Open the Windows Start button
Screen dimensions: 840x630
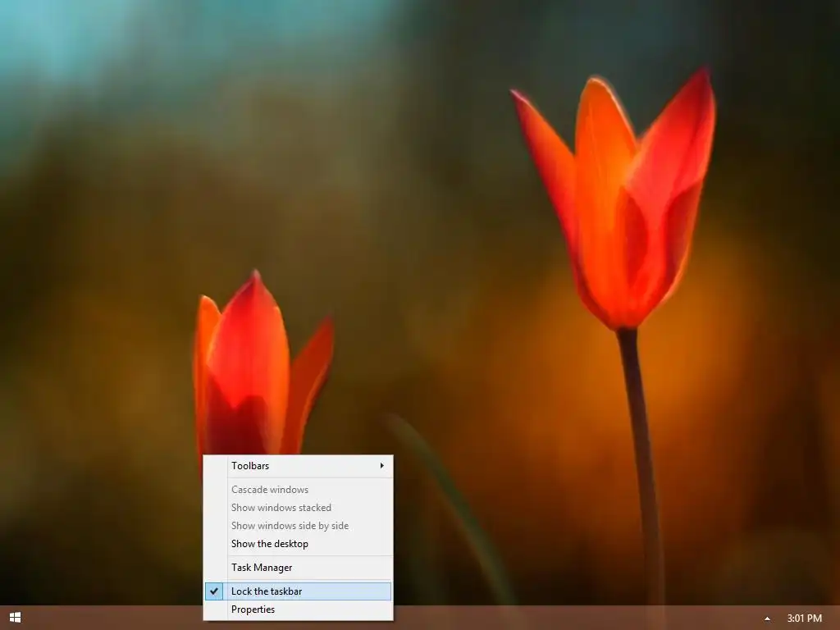point(15,618)
